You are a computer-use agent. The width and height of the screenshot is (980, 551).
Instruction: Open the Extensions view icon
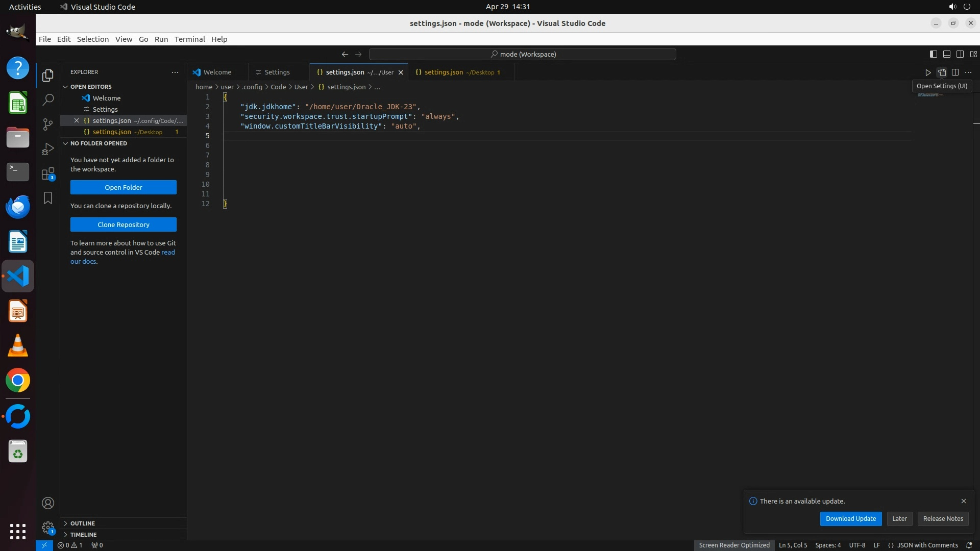48,174
